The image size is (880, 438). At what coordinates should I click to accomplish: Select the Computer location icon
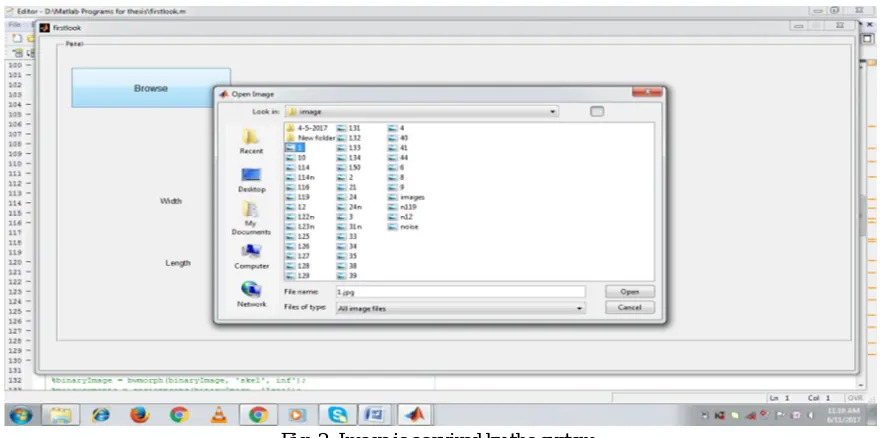[x=251, y=257]
